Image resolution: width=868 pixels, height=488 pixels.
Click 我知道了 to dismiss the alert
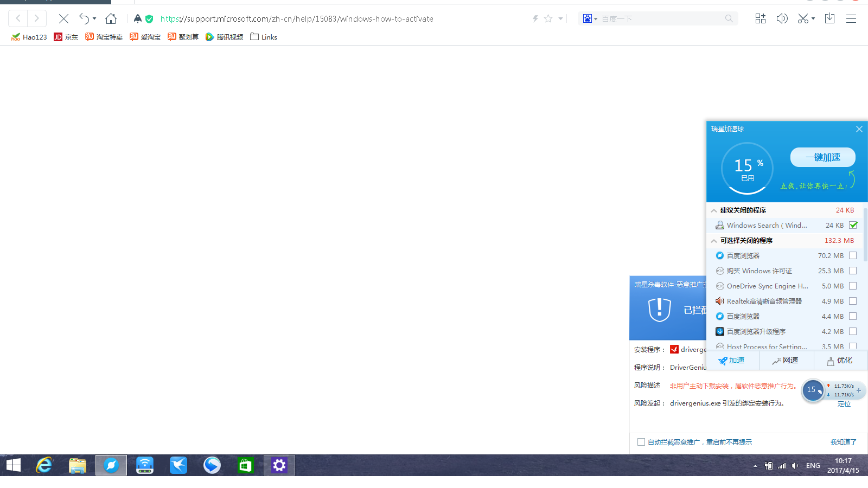pos(844,442)
